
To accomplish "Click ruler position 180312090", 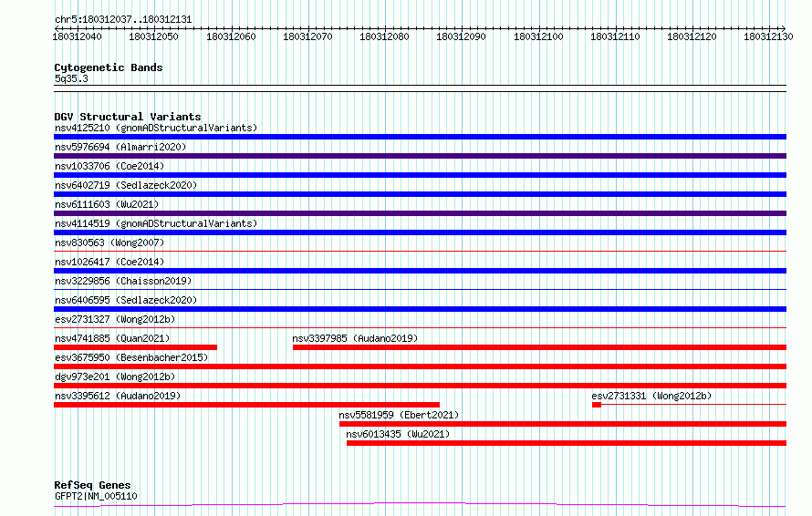I will tap(462, 36).
